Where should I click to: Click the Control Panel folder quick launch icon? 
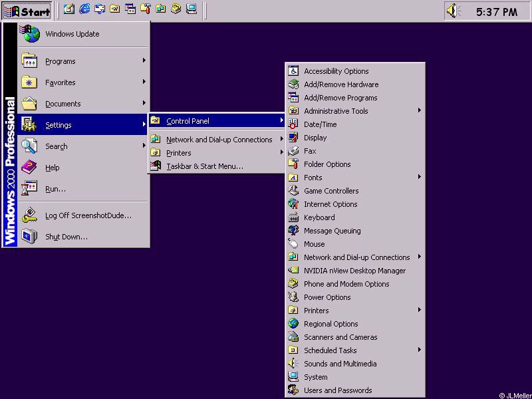click(x=115, y=9)
